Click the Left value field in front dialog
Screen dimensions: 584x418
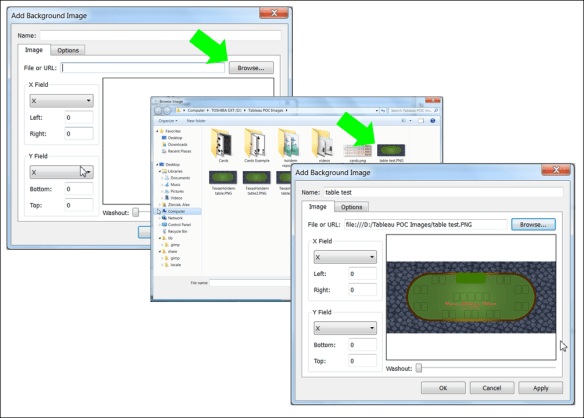(362, 273)
